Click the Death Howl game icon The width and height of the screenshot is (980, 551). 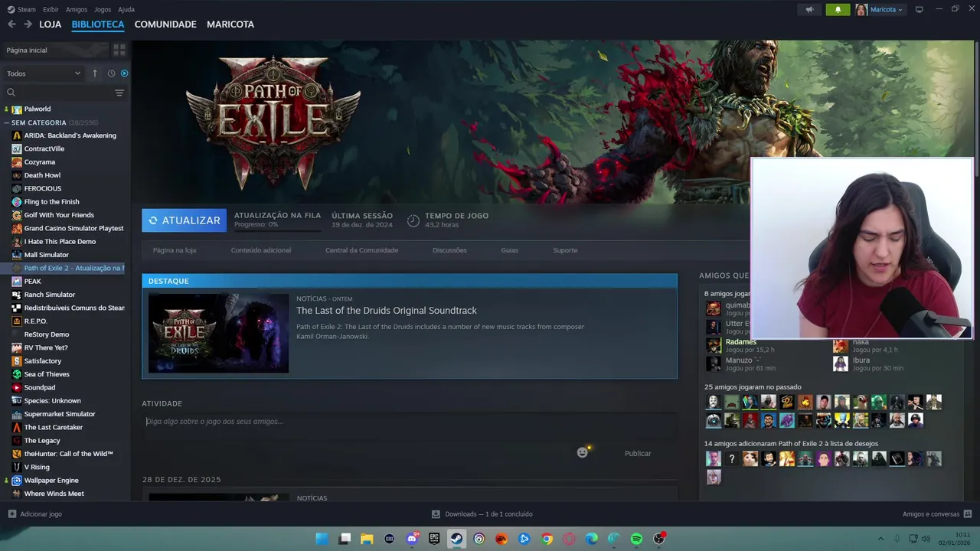click(17, 175)
